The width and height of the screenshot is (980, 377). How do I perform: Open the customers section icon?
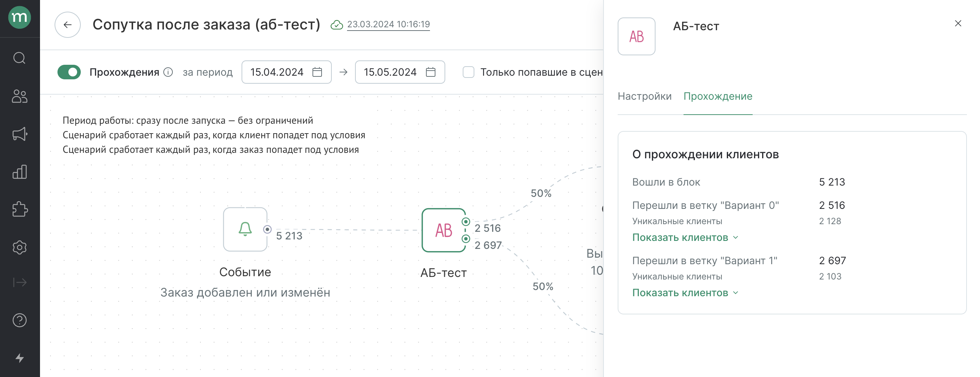tap(19, 96)
